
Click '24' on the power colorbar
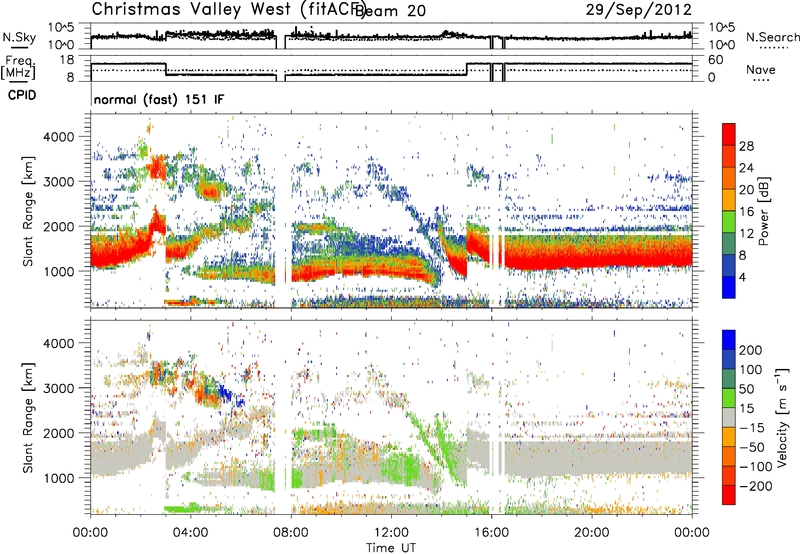click(746, 168)
